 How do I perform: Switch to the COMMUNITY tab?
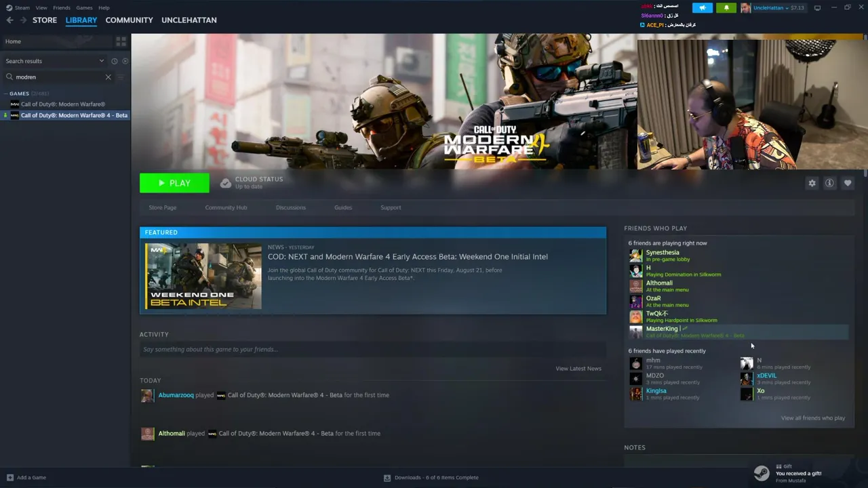click(129, 20)
